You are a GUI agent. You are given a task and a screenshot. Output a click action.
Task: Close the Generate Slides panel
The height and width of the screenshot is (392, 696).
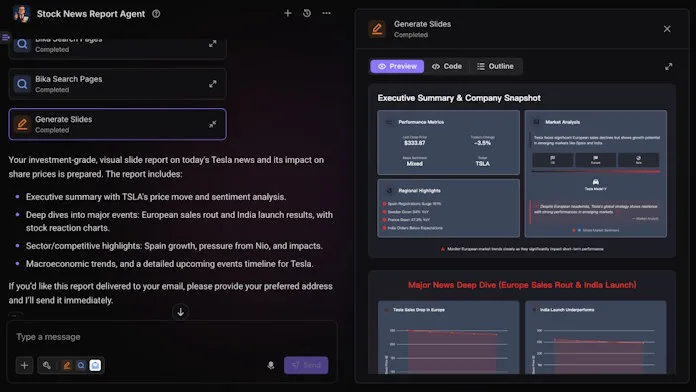667,29
